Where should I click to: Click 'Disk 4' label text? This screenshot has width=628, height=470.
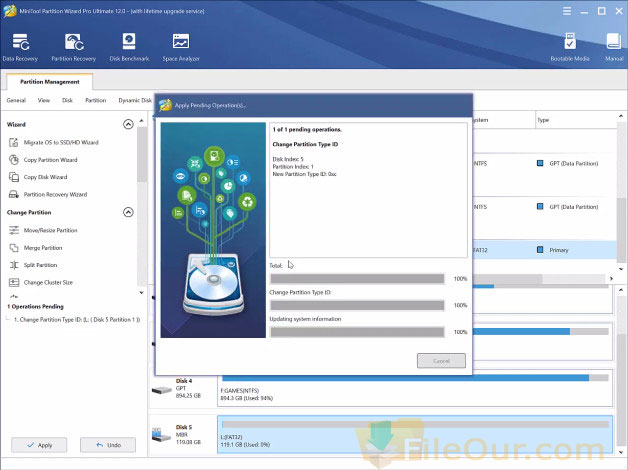[x=184, y=381]
